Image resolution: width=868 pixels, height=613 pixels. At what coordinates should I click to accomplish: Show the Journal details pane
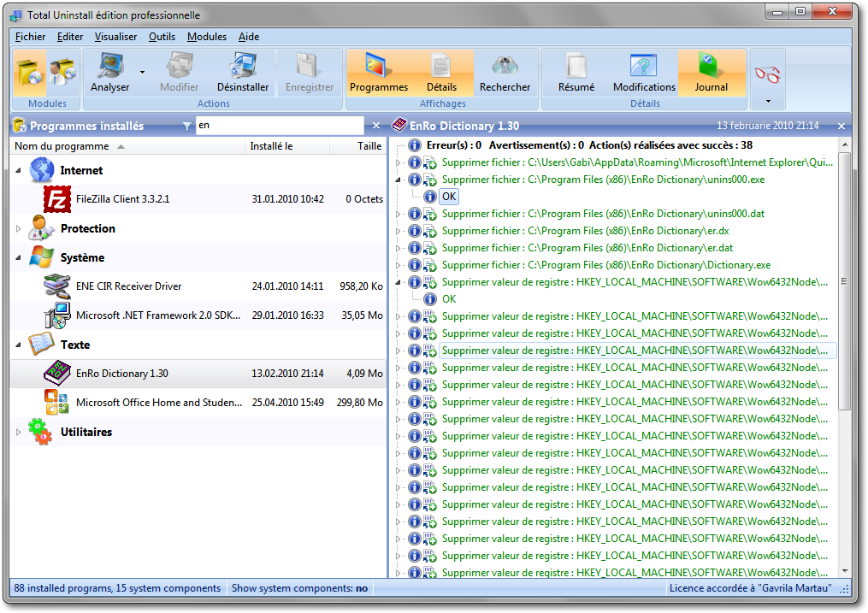712,73
